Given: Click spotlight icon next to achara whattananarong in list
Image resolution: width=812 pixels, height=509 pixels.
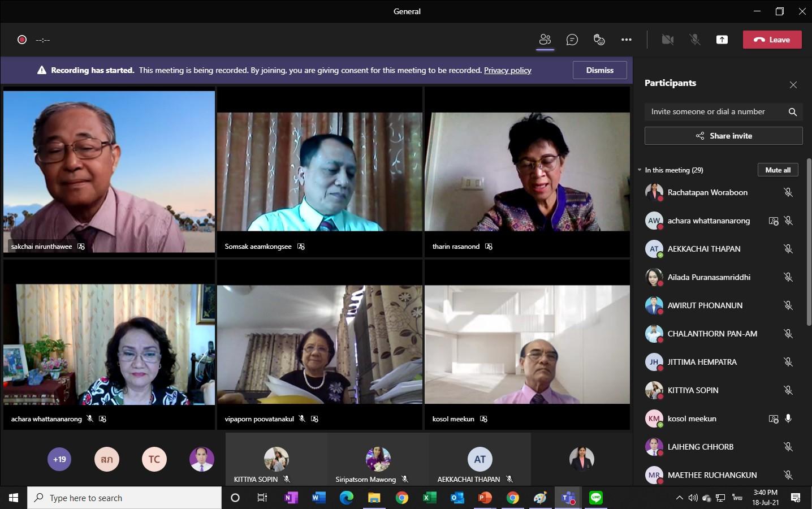Looking at the screenshot, I should point(774,221).
